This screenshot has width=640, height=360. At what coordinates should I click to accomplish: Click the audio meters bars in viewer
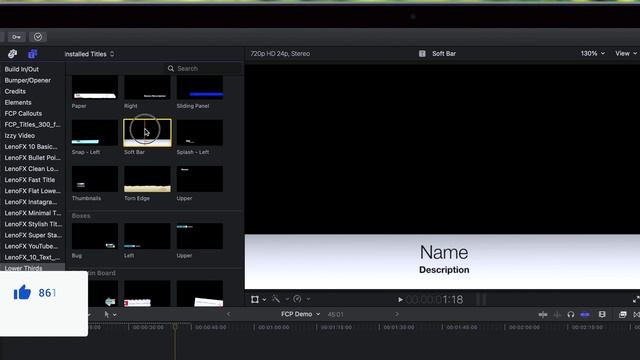pos(481,300)
